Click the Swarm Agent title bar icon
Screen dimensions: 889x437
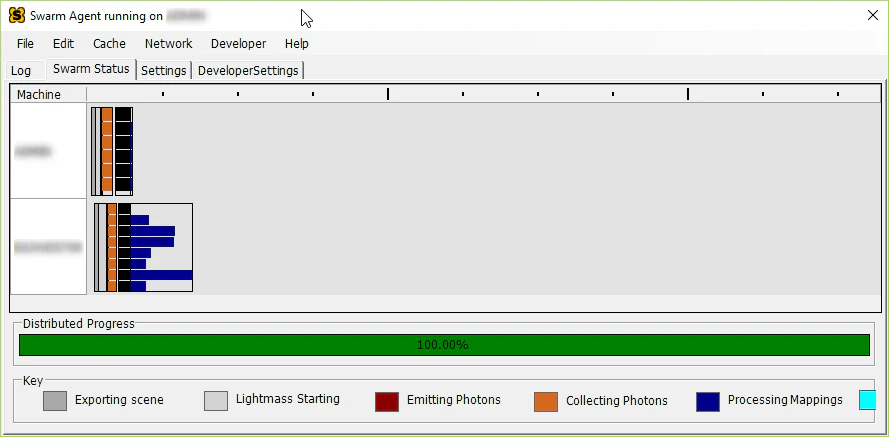tap(17, 16)
